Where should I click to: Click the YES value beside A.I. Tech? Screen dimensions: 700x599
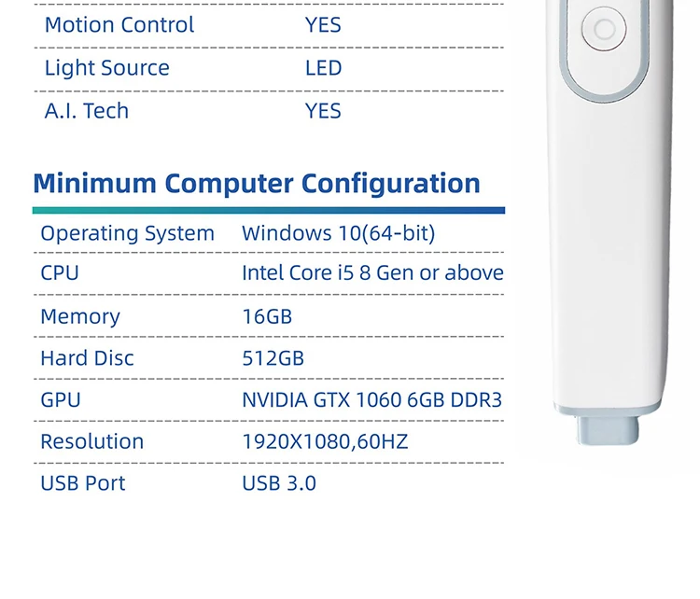point(323,111)
